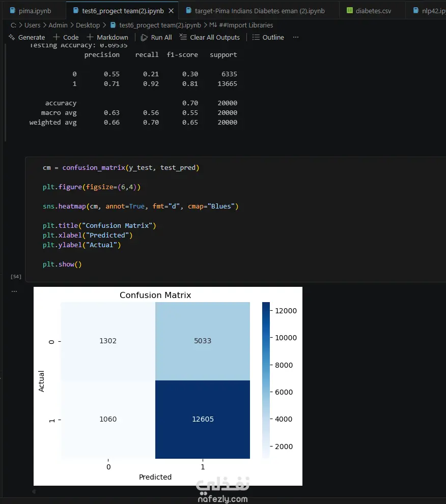Click the Generate sparkle icon
This screenshot has width=446, height=504.
pos(12,37)
